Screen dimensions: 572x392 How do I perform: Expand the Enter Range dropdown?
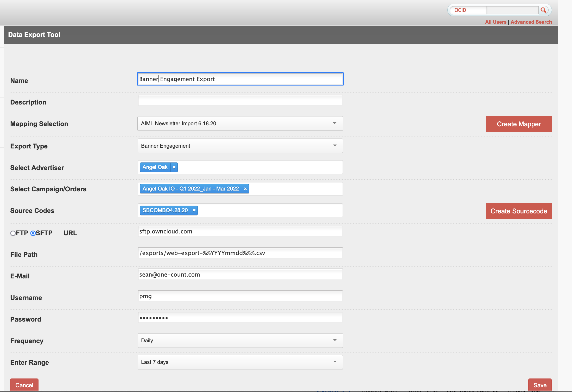click(240, 362)
